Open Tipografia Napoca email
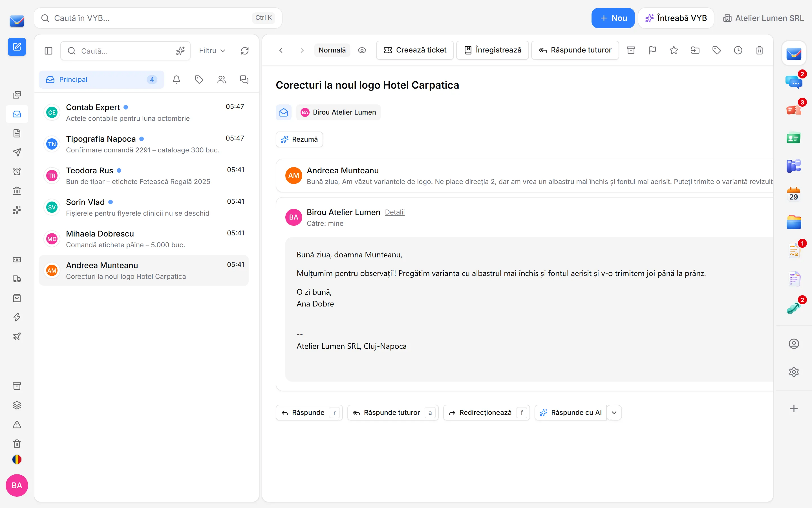Viewport: 812px width, 508px height. click(x=144, y=144)
